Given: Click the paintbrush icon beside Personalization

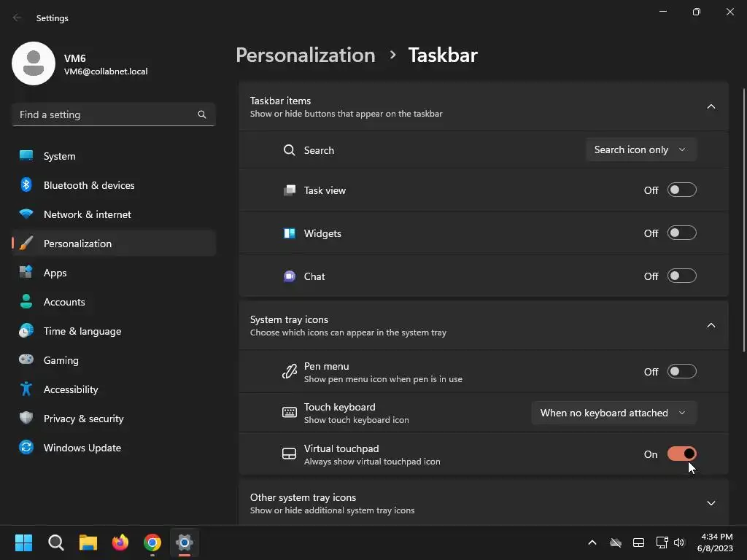Looking at the screenshot, I should coord(26,244).
